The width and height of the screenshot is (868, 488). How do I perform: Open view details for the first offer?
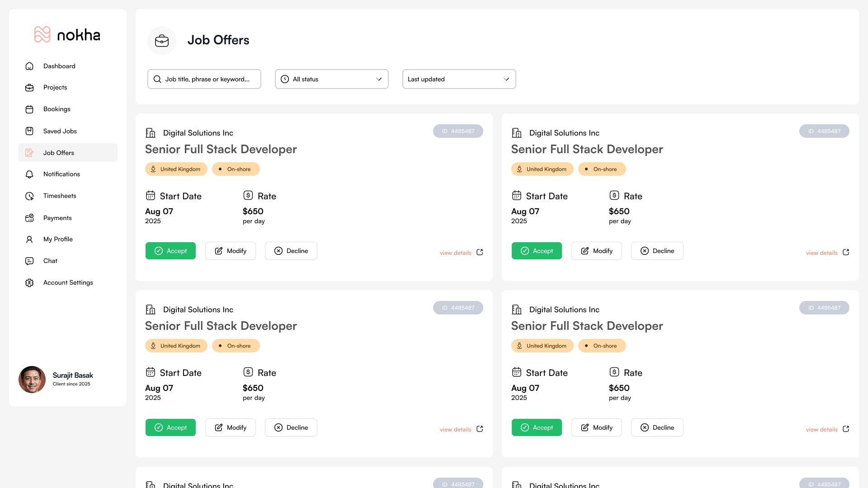click(455, 253)
